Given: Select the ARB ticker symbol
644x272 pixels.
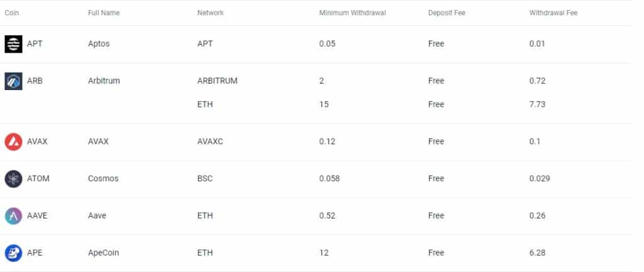Looking at the screenshot, I should 35,81.
